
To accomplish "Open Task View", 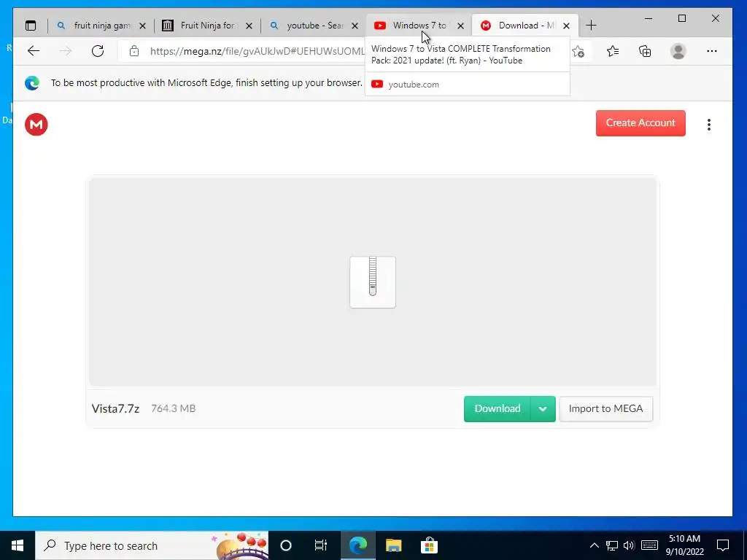I will point(321,545).
